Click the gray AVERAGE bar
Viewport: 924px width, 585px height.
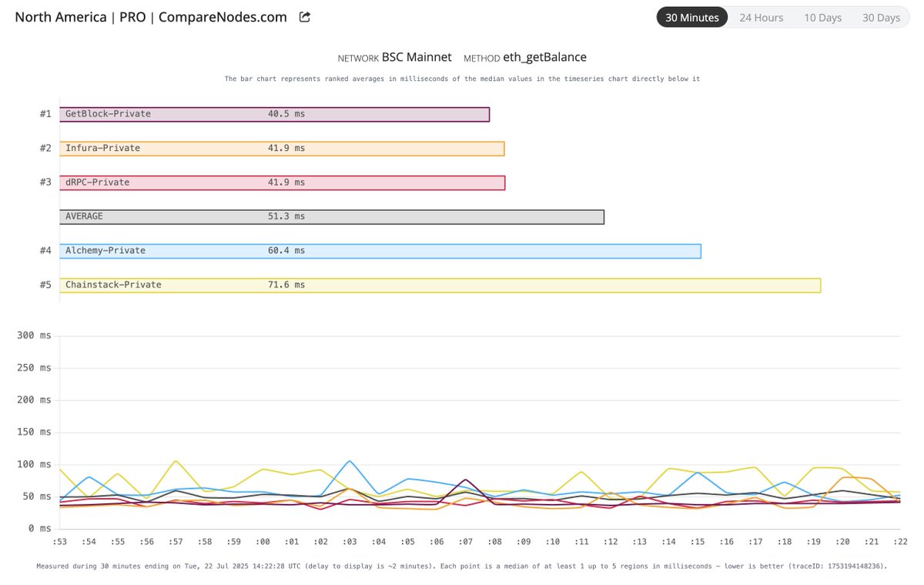(332, 217)
